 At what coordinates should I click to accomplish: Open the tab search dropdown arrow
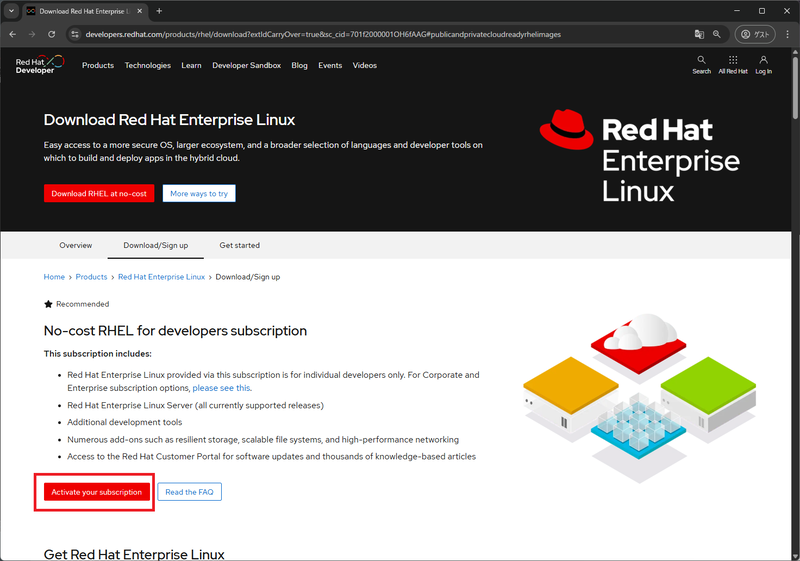tap(11, 11)
